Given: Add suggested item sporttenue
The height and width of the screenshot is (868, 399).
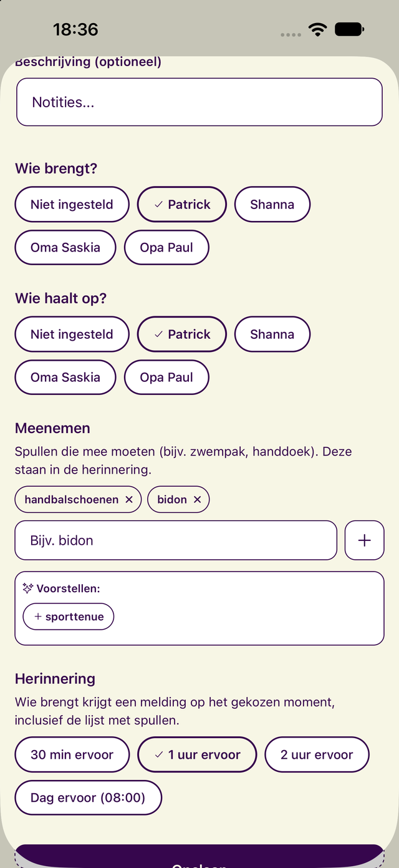Looking at the screenshot, I should click(x=69, y=617).
